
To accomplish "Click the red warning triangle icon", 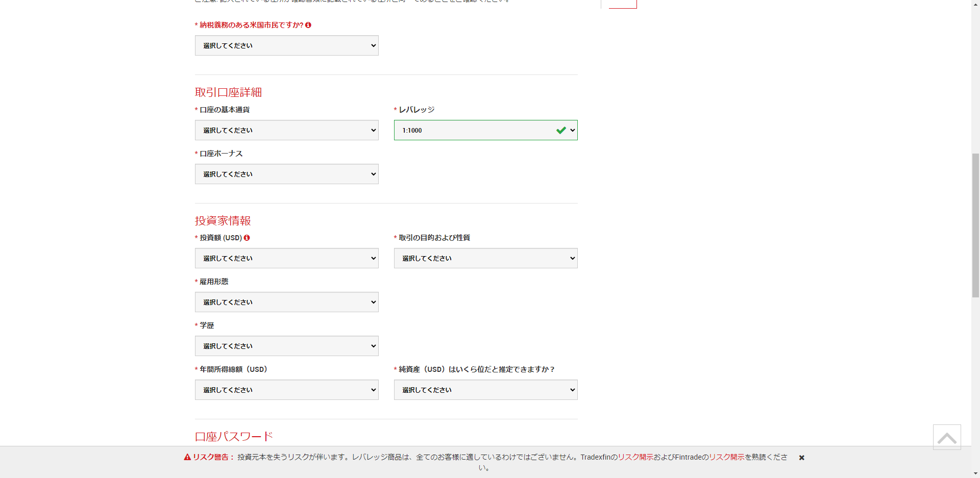I will tap(187, 457).
